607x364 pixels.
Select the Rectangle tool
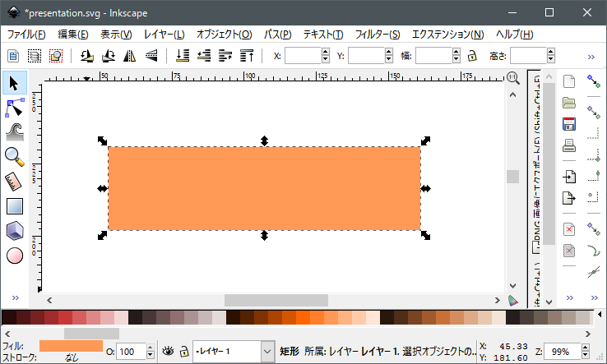15,206
